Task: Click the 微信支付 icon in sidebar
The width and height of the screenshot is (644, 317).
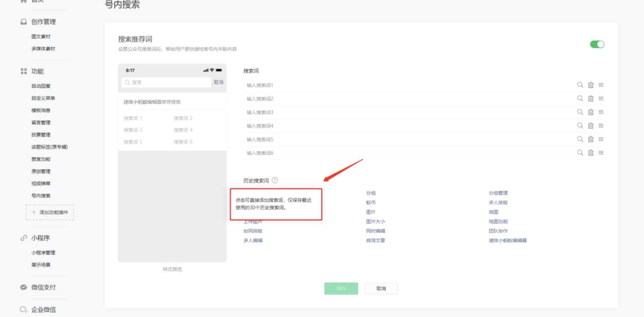Action: [x=23, y=288]
